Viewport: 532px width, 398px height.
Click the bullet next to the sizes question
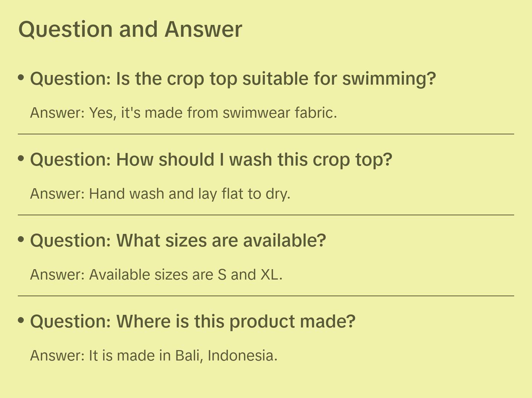click(x=21, y=239)
